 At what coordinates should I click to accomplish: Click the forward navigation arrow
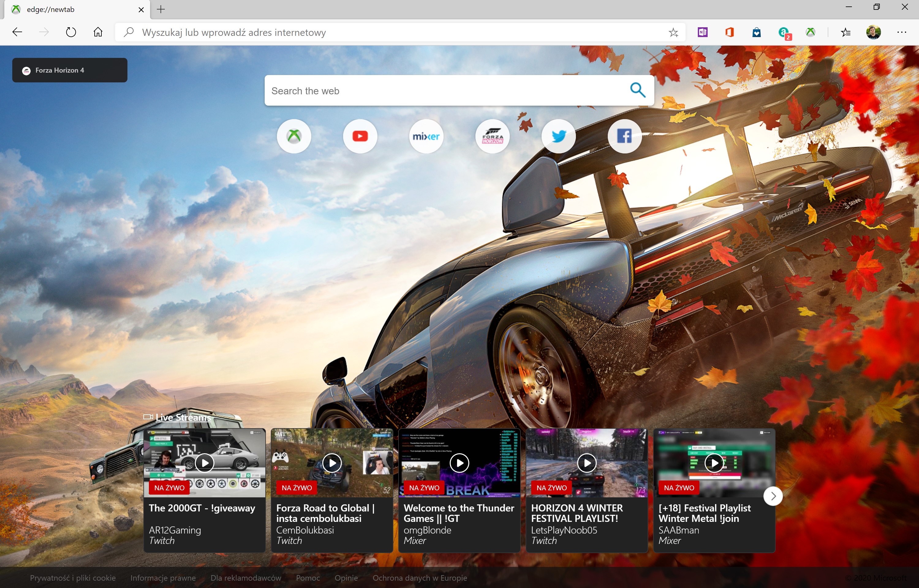pos(44,32)
